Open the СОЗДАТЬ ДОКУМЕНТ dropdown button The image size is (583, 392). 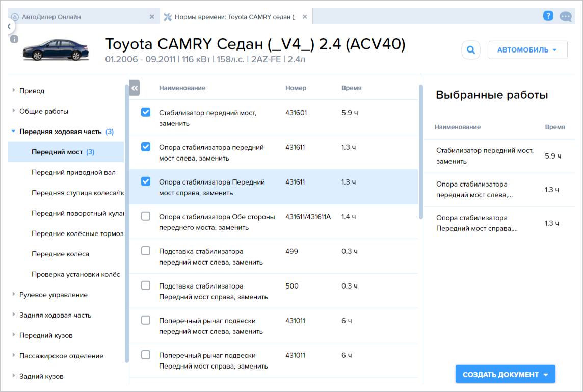point(506,374)
